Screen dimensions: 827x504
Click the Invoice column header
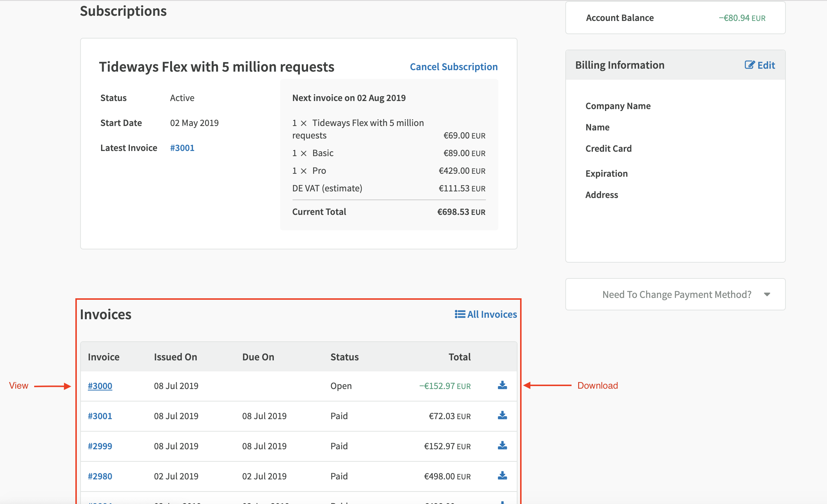tap(104, 357)
